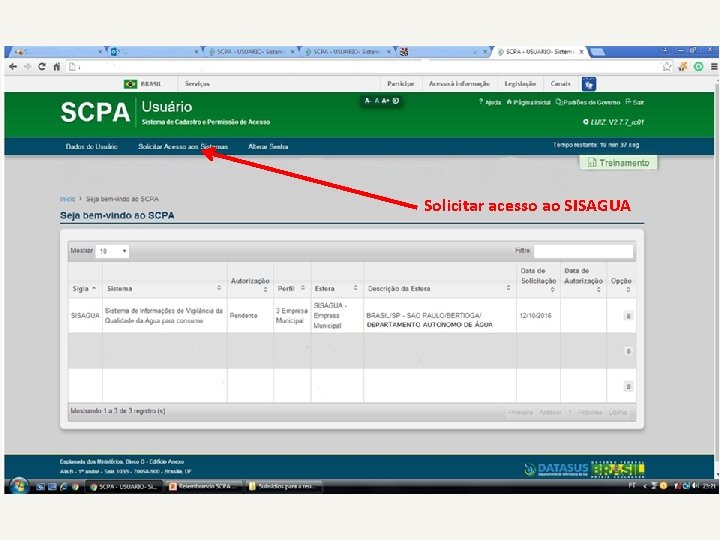Viewport: 720px width, 540px height.
Task: Open the Mostrar entries dropdown
Action: click(x=112, y=251)
